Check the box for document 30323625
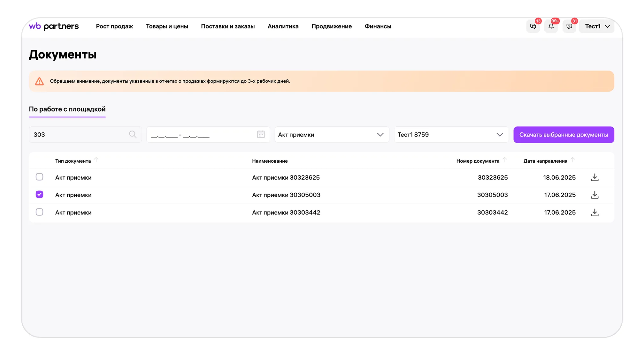Viewport: 644px width, 356px height. 39,177
